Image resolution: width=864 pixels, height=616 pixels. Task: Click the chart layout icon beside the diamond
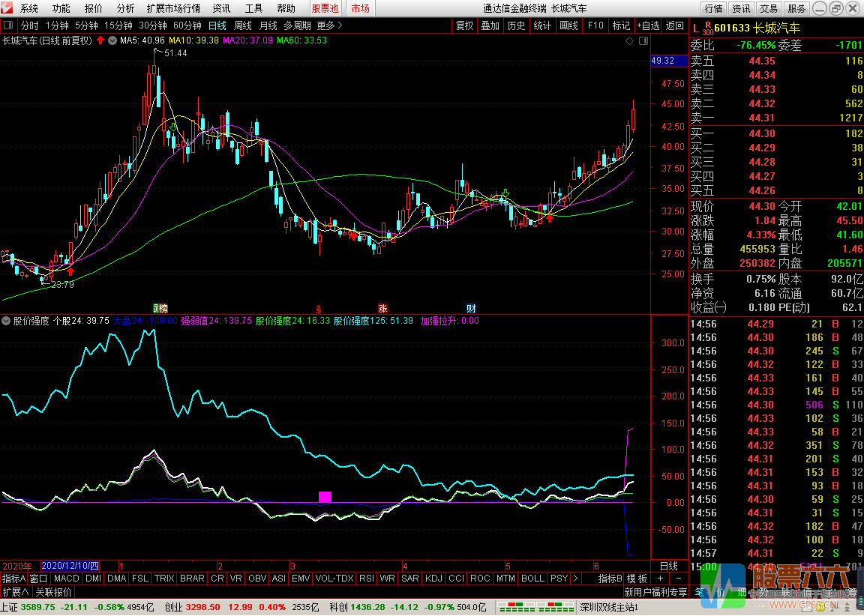coord(643,40)
